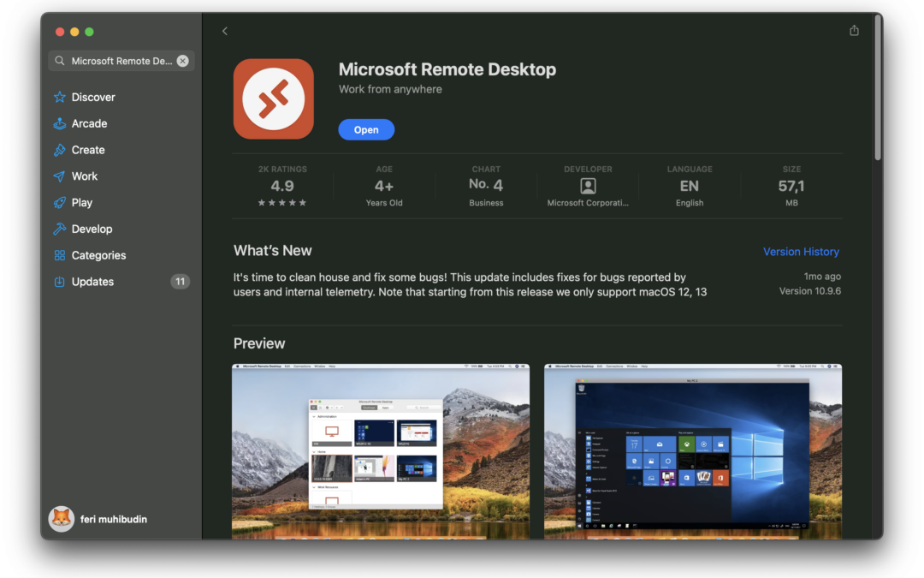This screenshot has height=578, width=924.
Task: Click the 11 updates badge
Action: [180, 282]
